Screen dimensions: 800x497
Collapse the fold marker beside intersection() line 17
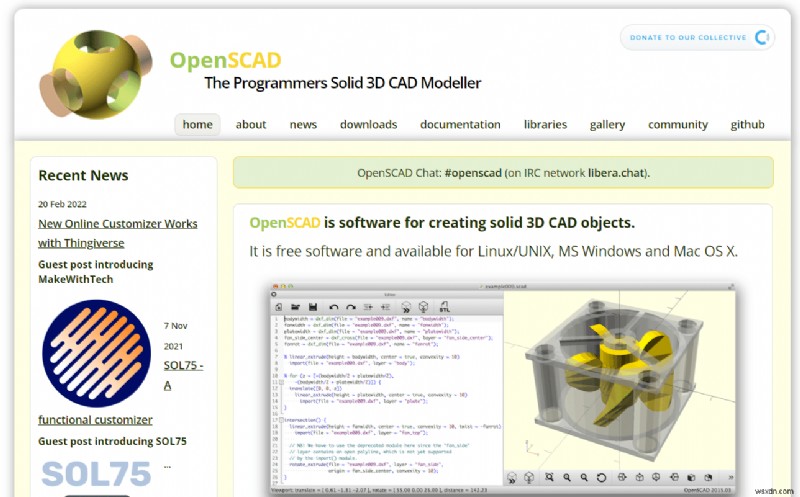click(281, 420)
